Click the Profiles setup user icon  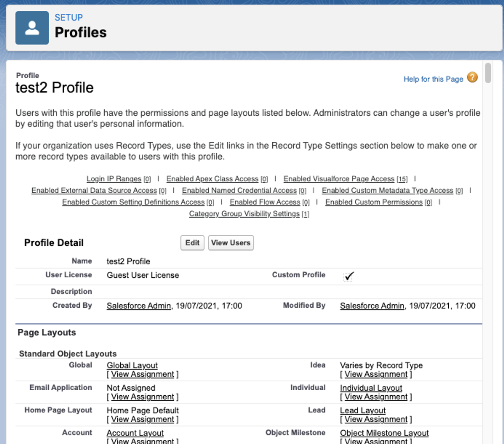click(32, 28)
